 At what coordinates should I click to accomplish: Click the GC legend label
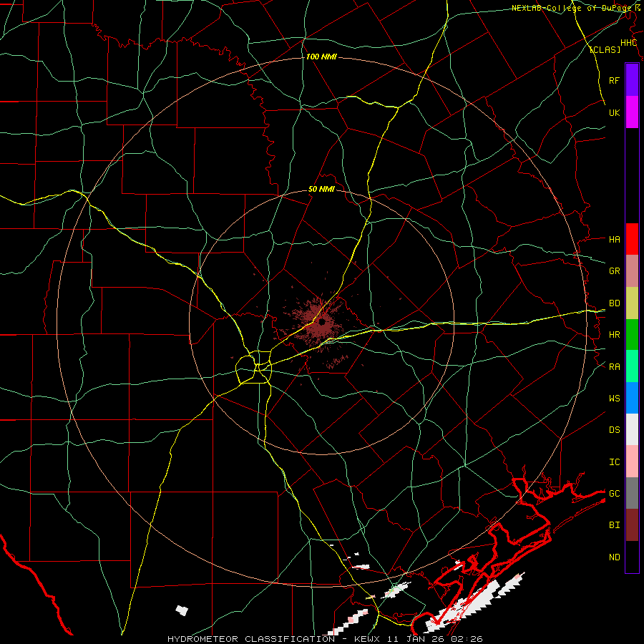tap(614, 494)
